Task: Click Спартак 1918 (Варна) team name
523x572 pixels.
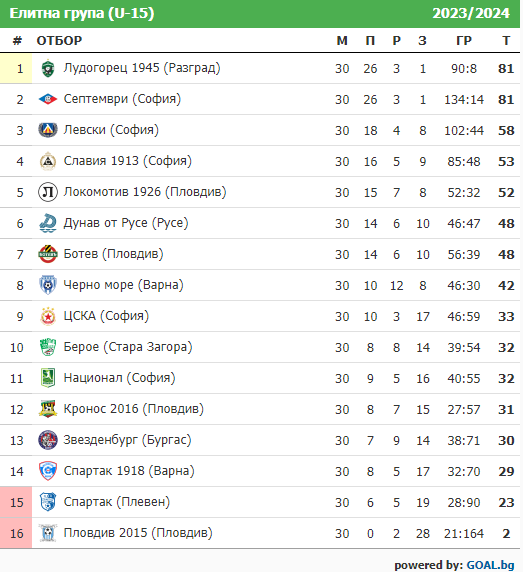Action: (129, 471)
